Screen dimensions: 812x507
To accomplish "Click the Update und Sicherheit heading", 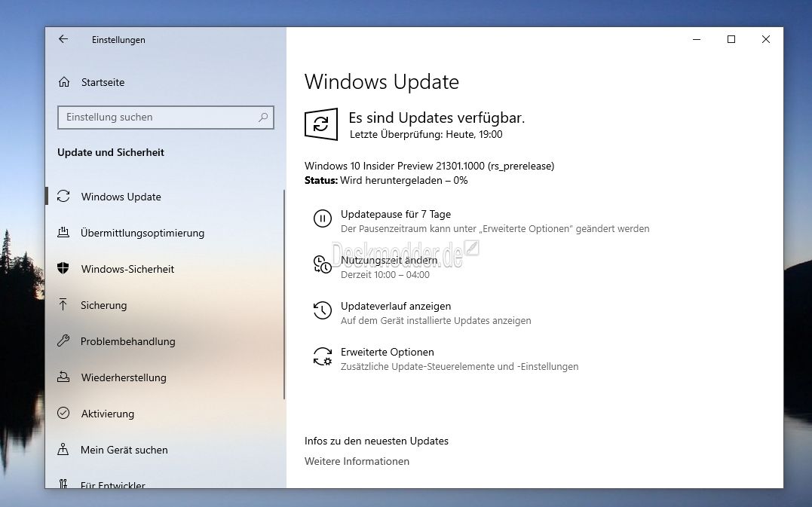I will [111, 152].
